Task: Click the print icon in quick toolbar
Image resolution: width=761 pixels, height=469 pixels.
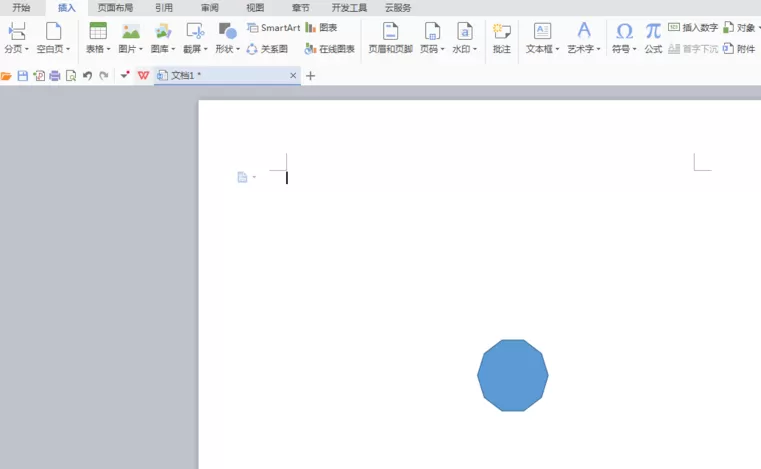Action: point(55,76)
